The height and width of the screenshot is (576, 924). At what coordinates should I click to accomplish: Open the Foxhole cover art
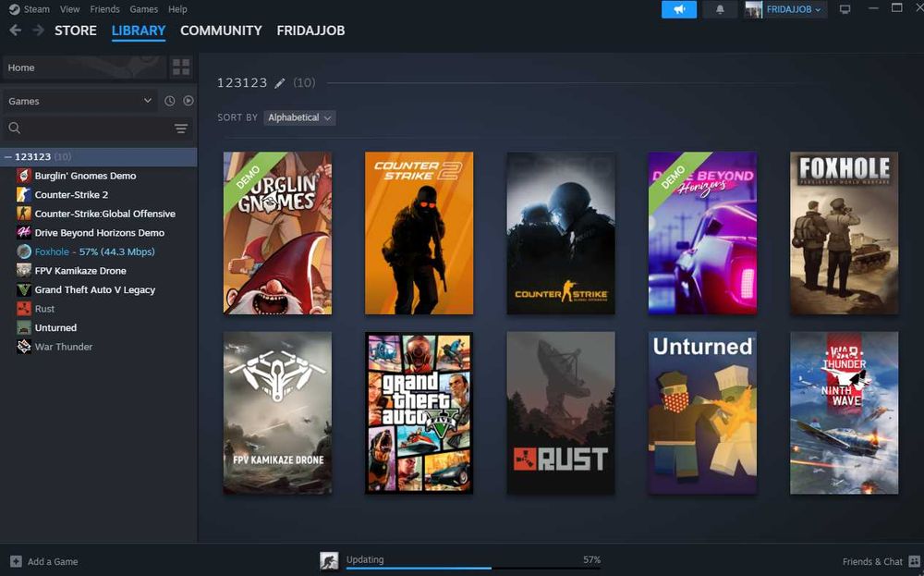click(x=845, y=233)
